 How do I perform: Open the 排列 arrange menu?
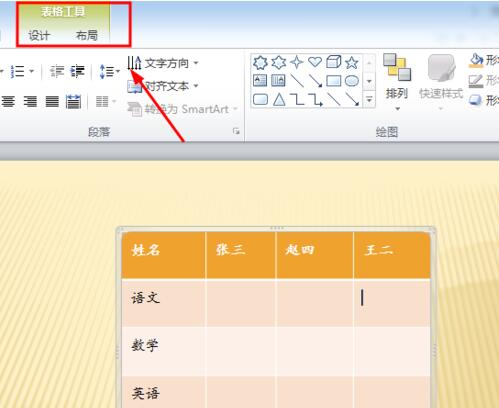(x=397, y=82)
